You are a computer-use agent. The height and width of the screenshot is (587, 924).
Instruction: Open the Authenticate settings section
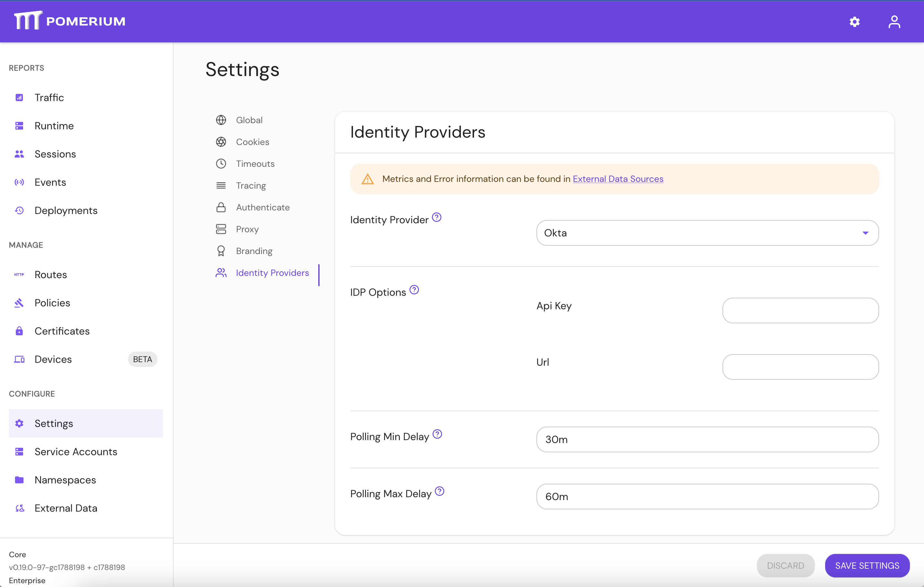[x=262, y=207]
